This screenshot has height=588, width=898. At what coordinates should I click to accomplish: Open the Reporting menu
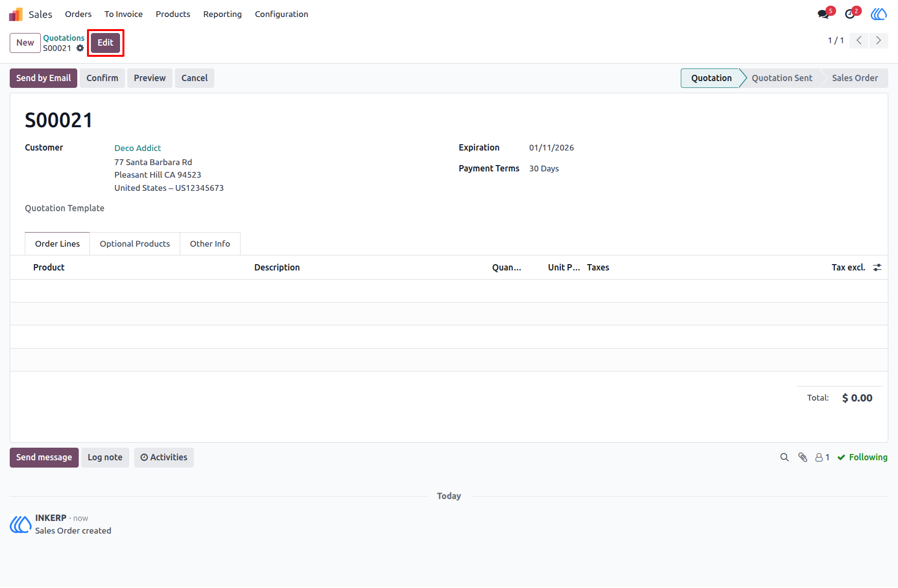[x=223, y=14]
